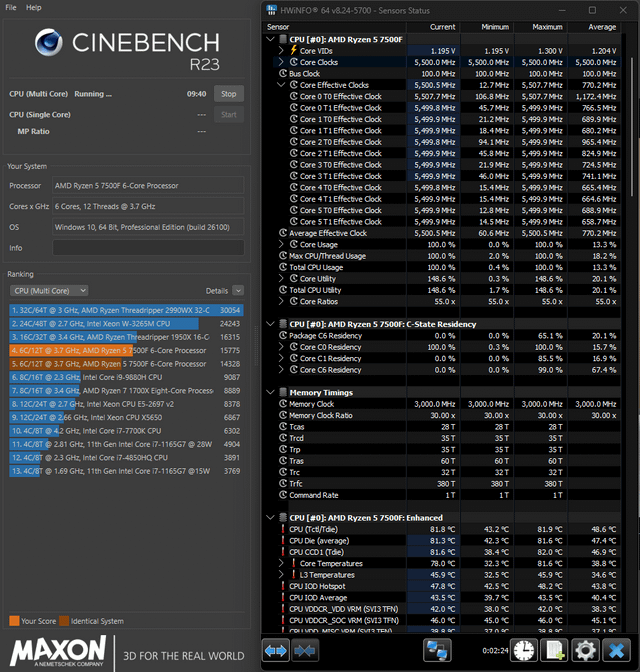Expand the Core Ratios row
The image size is (640, 672).
coord(281,301)
